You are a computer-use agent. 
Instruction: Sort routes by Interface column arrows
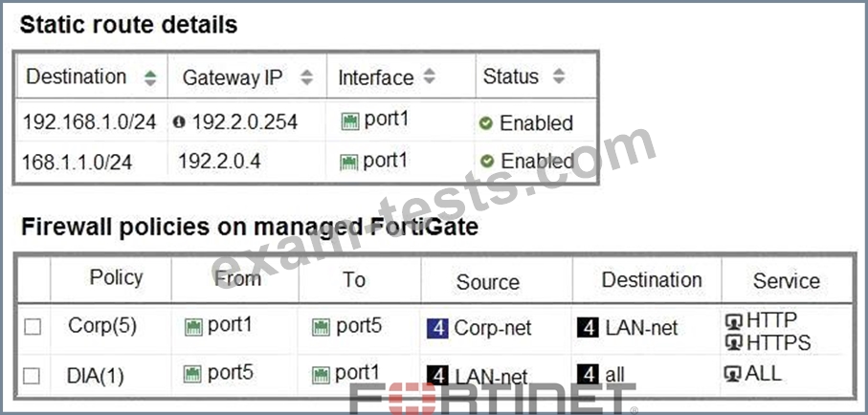click(x=430, y=77)
